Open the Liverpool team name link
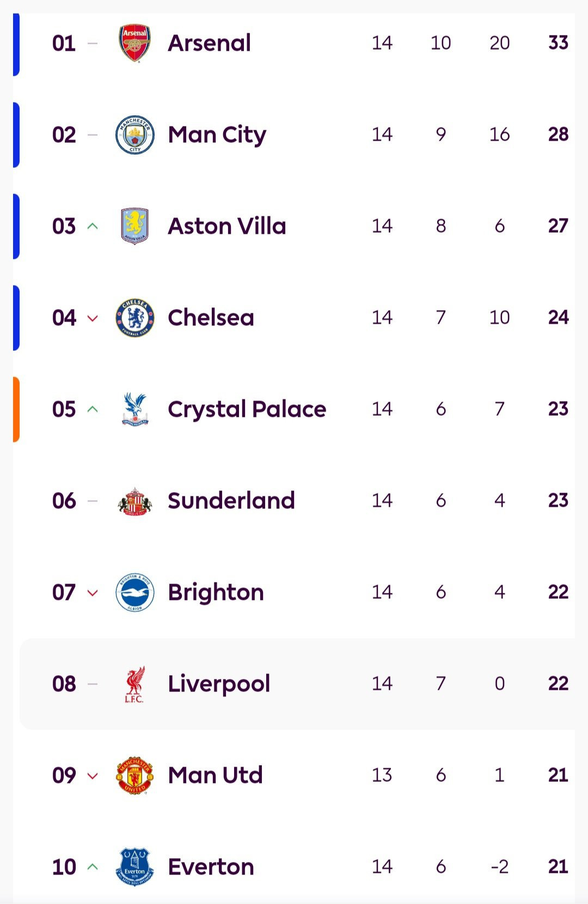 (219, 684)
